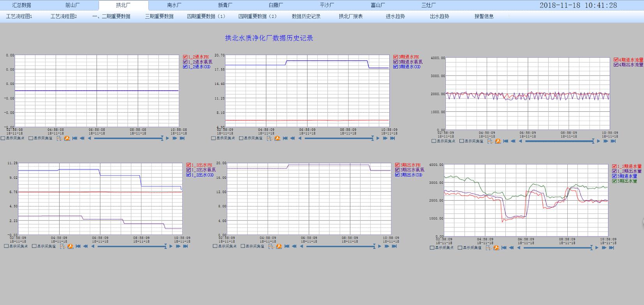Open curve settings icon on 1_2期进水量 chart
The height and width of the screenshot is (305, 644).
[x=488, y=248]
